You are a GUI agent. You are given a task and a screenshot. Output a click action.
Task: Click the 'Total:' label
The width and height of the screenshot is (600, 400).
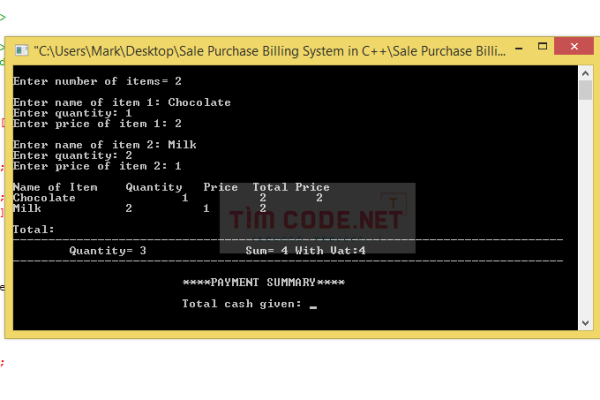(x=34, y=230)
